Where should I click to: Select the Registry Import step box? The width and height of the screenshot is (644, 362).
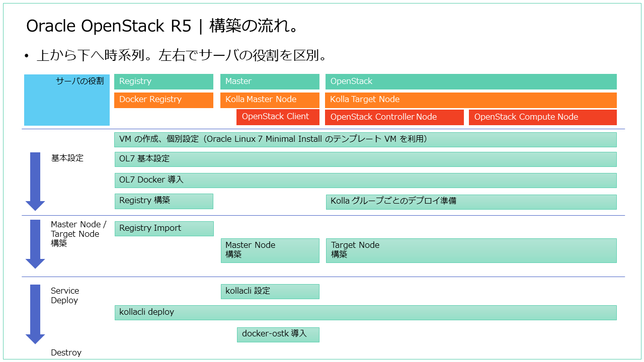pos(164,228)
